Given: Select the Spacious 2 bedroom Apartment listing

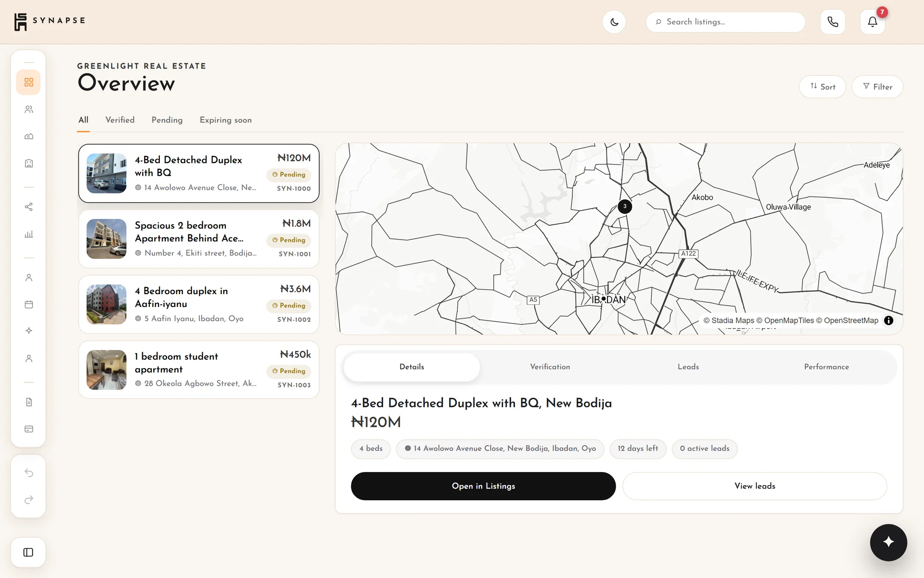Looking at the screenshot, I should coord(199,239).
